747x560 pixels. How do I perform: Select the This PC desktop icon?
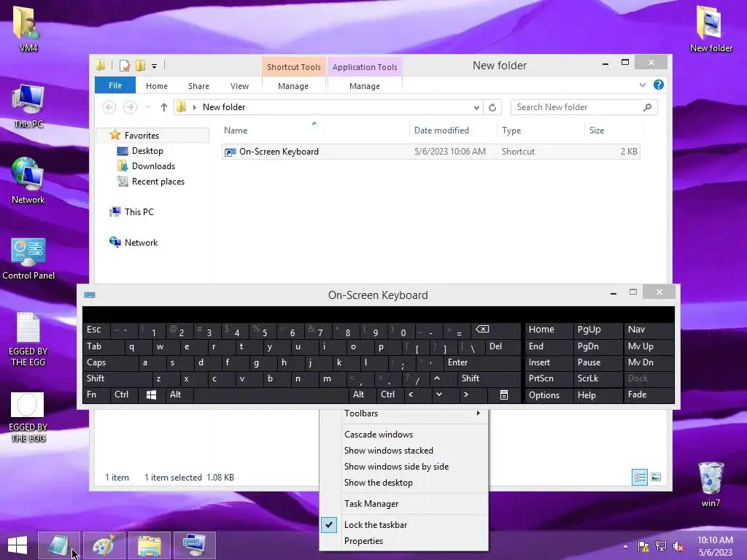pos(28,106)
